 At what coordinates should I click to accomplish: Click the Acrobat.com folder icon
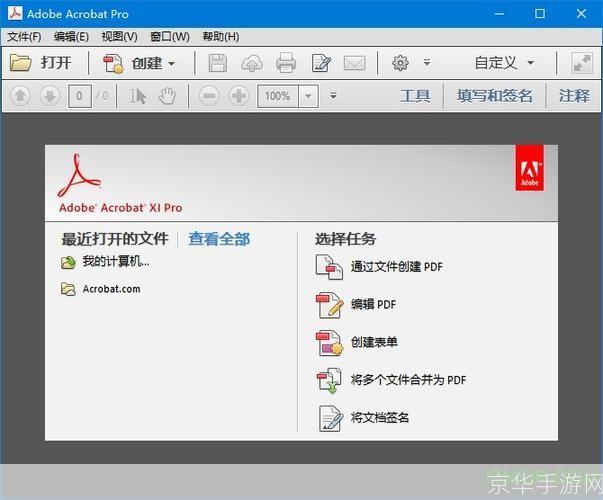pos(68,289)
